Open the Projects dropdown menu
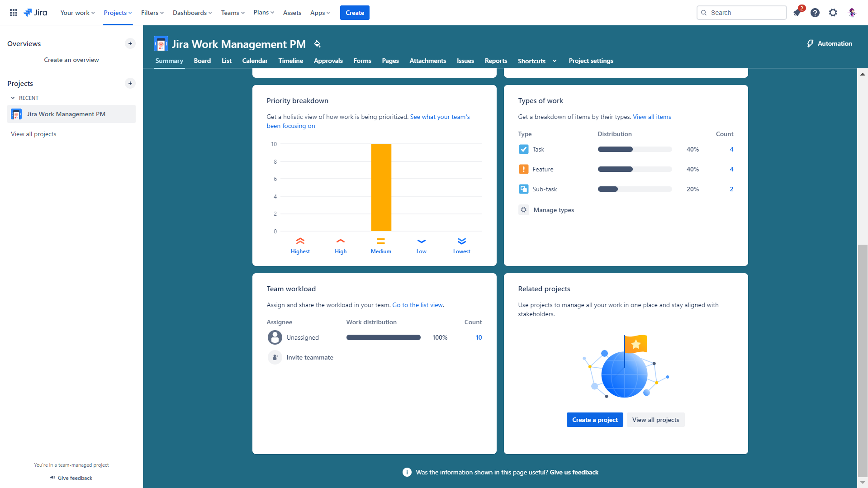Screen dimensions: 868x488 click(118, 13)
